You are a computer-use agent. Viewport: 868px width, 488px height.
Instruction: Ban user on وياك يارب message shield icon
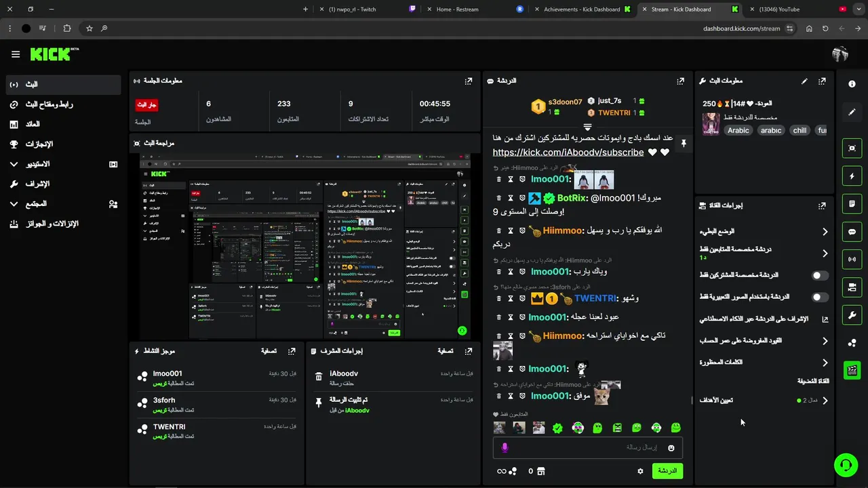(x=522, y=272)
